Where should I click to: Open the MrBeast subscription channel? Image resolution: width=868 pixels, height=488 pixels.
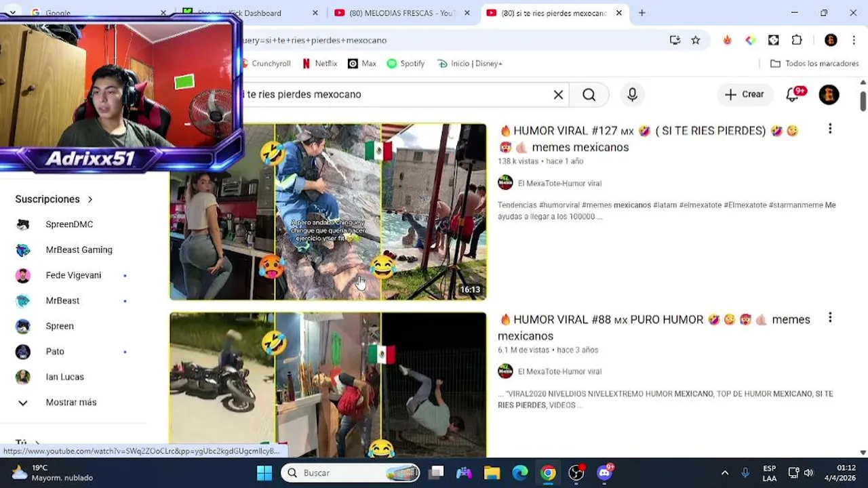pyautogui.click(x=62, y=300)
